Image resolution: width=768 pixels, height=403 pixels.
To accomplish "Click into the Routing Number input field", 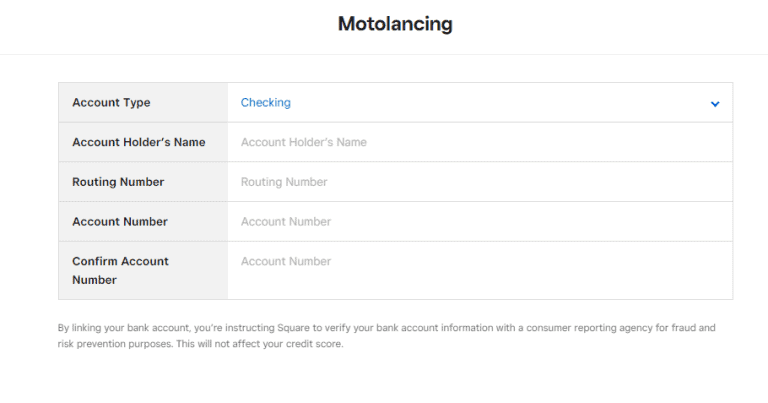I will click(x=478, y=182).
